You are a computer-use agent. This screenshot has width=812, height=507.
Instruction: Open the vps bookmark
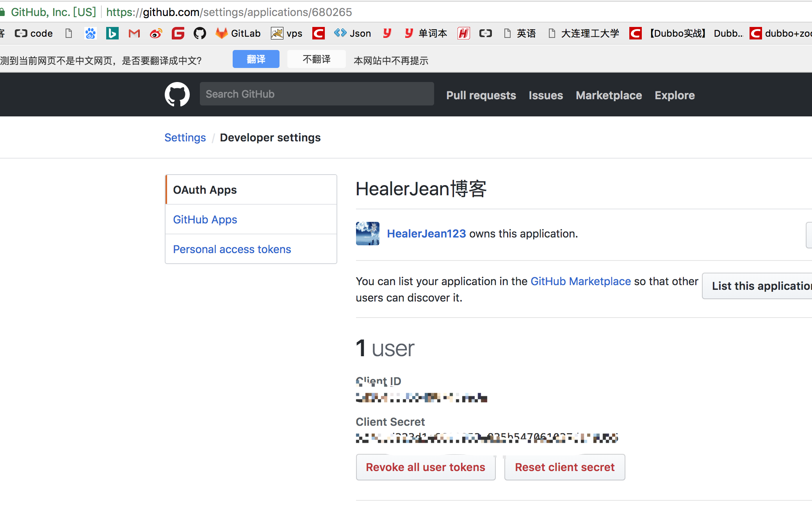(287, 34)
